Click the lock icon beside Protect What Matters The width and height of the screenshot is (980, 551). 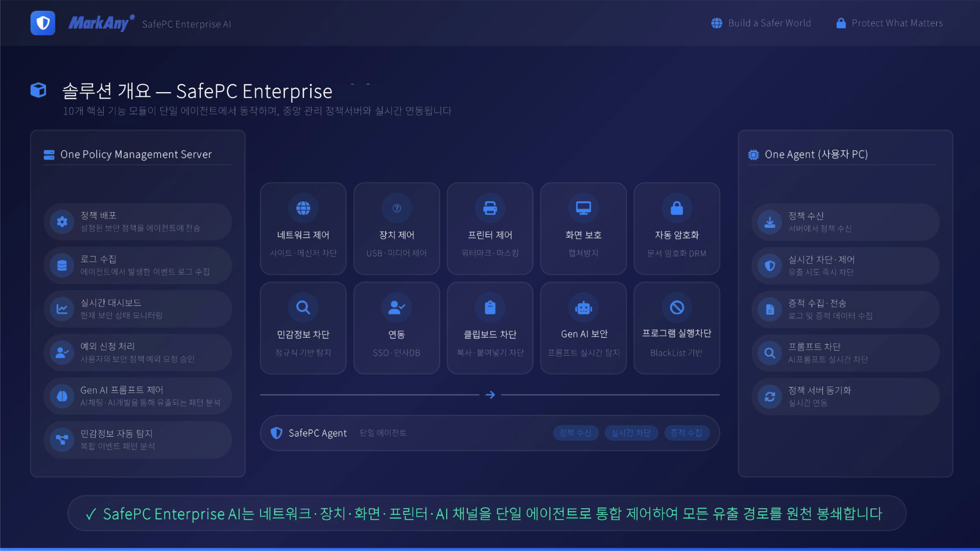(841, 23)
